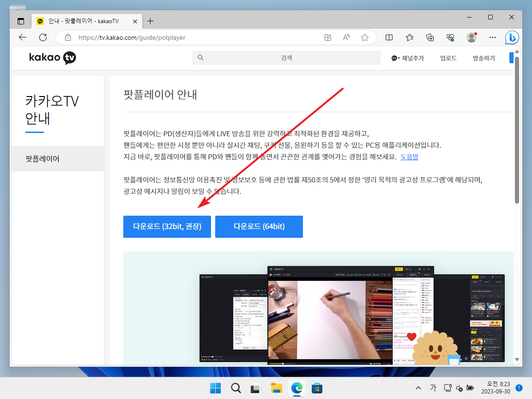Open the 도움말 help link
Image resolution: width=532 pixels, height=399 pixels.
410,157
